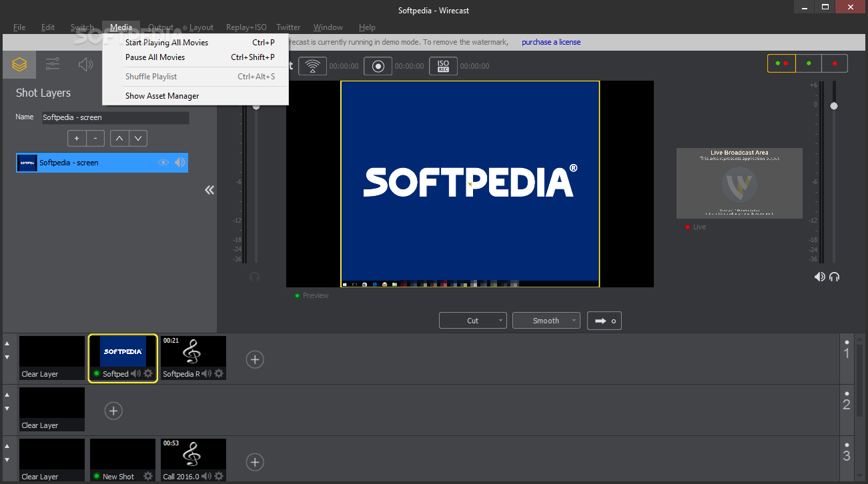
Task: Add a shot to layer 3
Action: [255, 461]
